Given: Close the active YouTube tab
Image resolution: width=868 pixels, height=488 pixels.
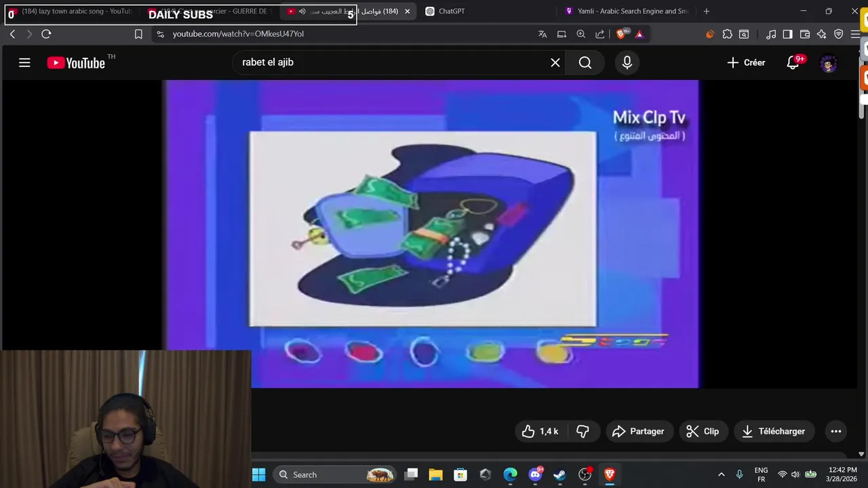Looking at the screenshot, I should click(x=407, y=12).
